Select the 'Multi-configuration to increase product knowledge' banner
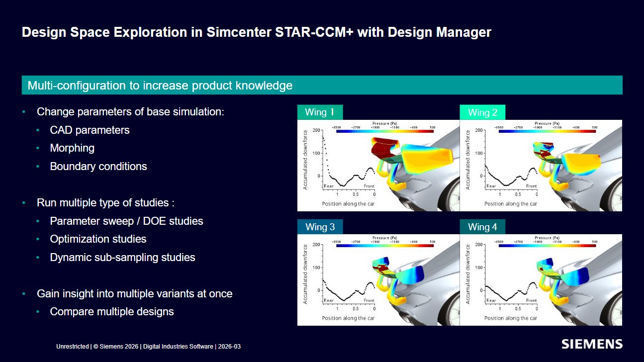The image size is (644, 362). click(x=322, y=85)
